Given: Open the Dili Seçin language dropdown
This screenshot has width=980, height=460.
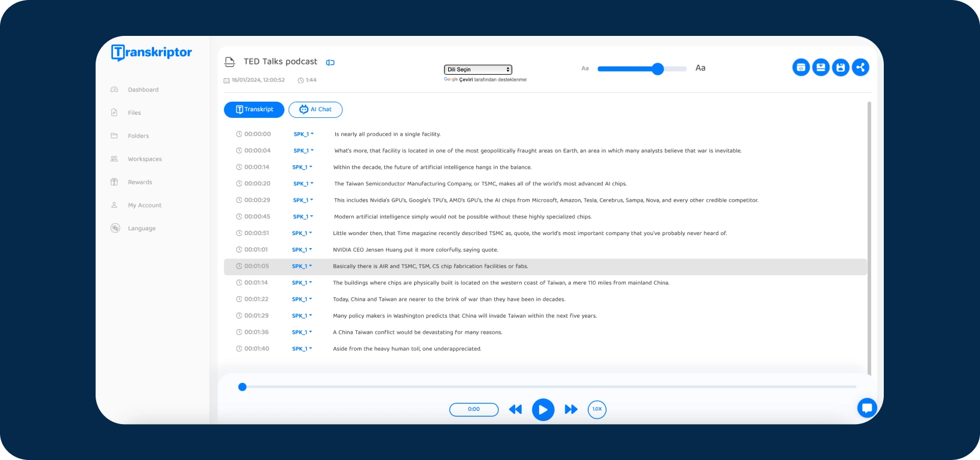Looking at the screenshot, I should pyautogui.click(x=478, y=69).
